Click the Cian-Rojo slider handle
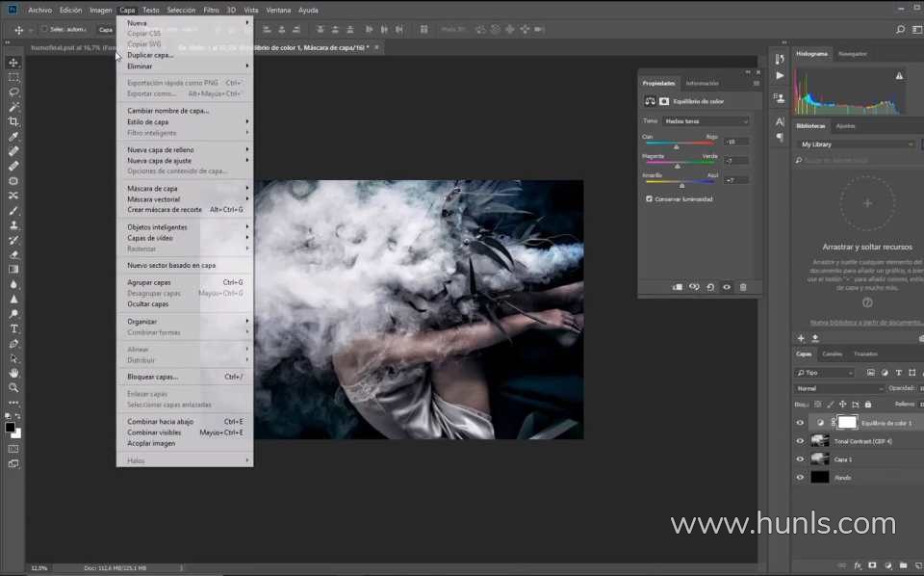Viewport: 924px width, 576px height. [677, 147]
